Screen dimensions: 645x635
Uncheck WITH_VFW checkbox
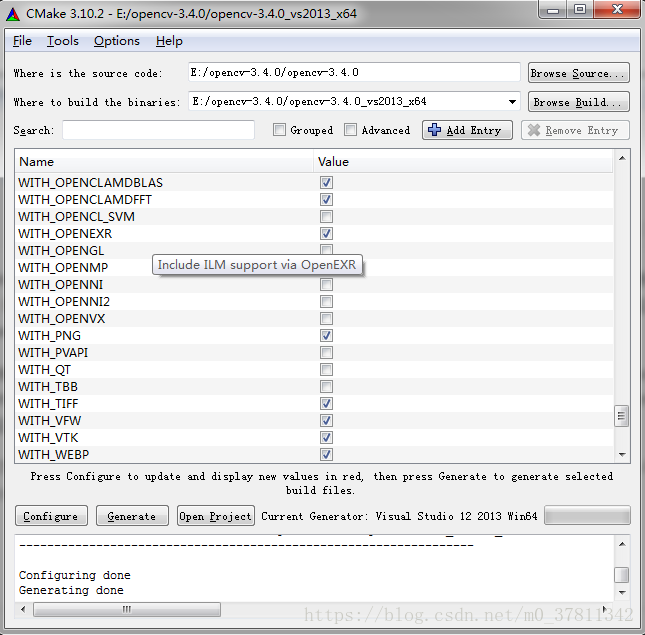tap(326, 421)
